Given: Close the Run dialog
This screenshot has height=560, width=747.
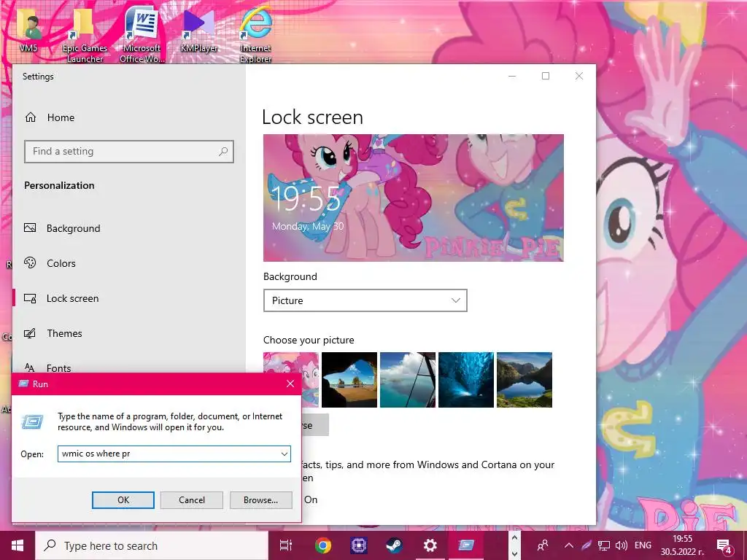Looking at the screenshot, I should (x=290, y=384).
